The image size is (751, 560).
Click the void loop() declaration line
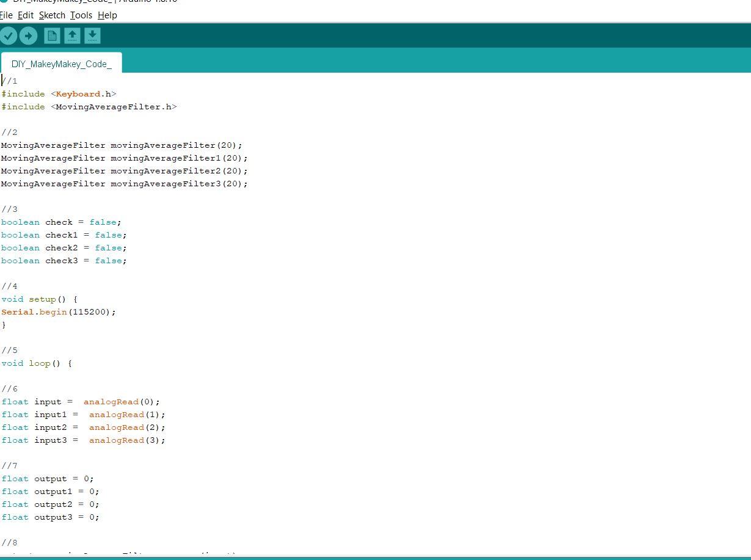click(x=37, y=363)
